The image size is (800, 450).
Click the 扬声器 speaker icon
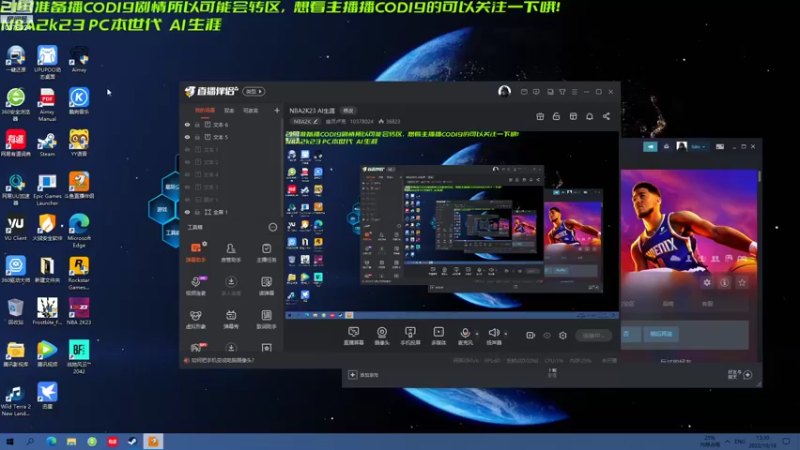[493, 333]
